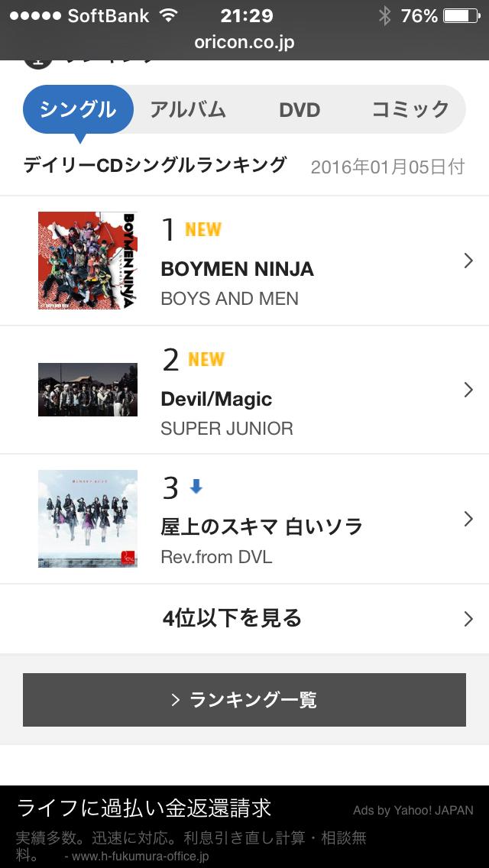The image size is (489, 868).
Task: Tap the chevron beside 4位以下を見る
Action: (x=468, y=618)
